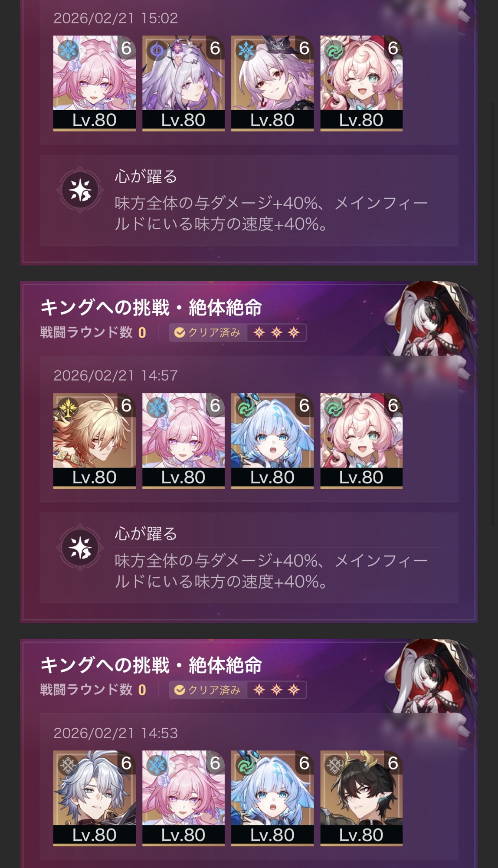Select the black-haired horned character in the 14:53 team
The height and width of the screenshot is (868, 498).
point(361,798)
